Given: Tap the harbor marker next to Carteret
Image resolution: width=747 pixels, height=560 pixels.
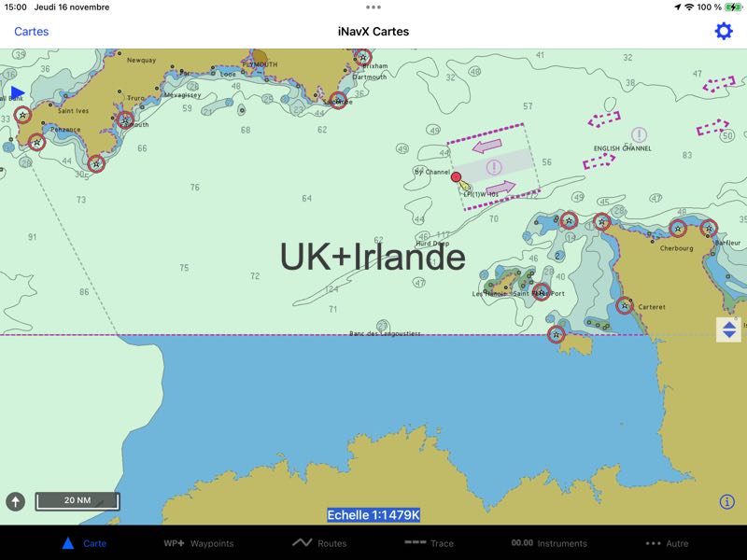Looking at the screenshot, I should click(625, 306).
